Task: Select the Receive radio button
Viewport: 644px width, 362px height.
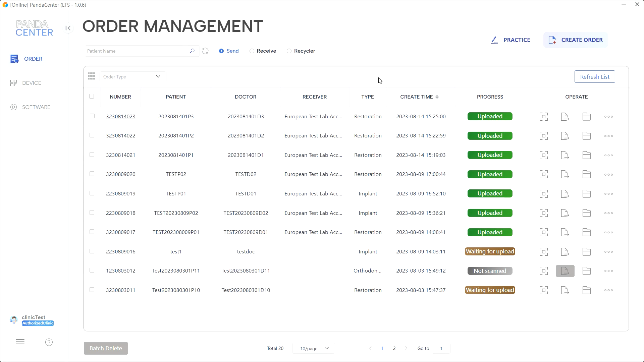Action: pos(252,51)
